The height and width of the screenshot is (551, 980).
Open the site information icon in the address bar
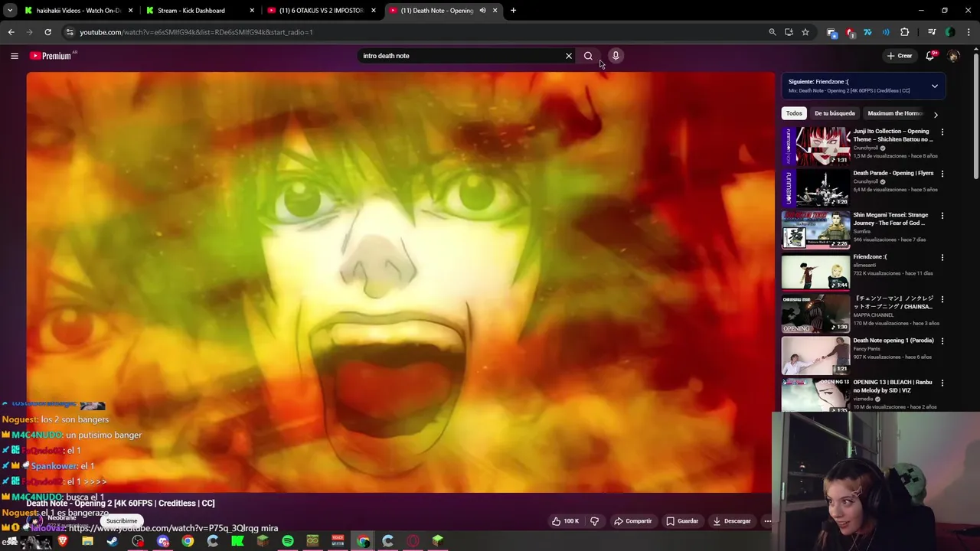70,32
